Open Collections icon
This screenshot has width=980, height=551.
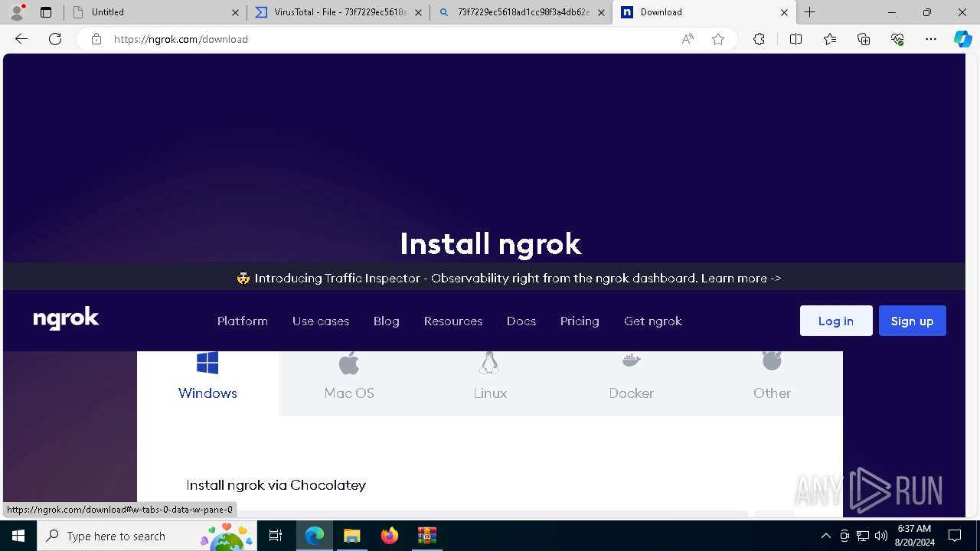[x=864, y=39]
